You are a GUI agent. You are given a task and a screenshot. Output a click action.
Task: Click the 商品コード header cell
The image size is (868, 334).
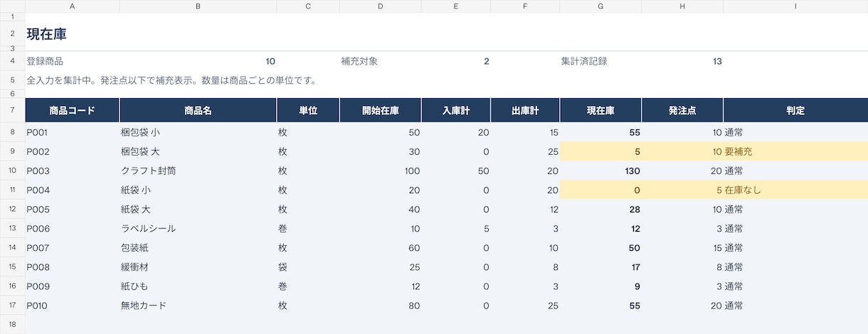[72, 111]
